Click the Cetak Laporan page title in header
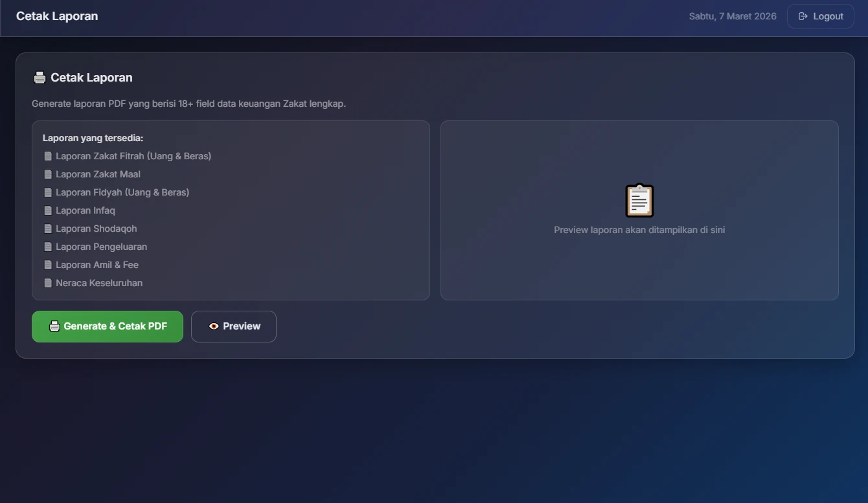Viewport: 868px width, 503px height. click(57, 16)
